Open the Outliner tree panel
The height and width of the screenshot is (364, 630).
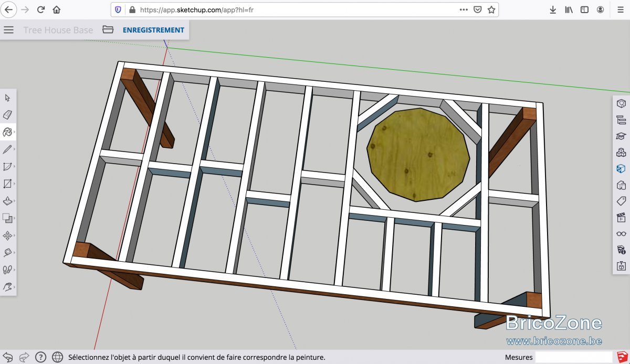coord(621,120)
